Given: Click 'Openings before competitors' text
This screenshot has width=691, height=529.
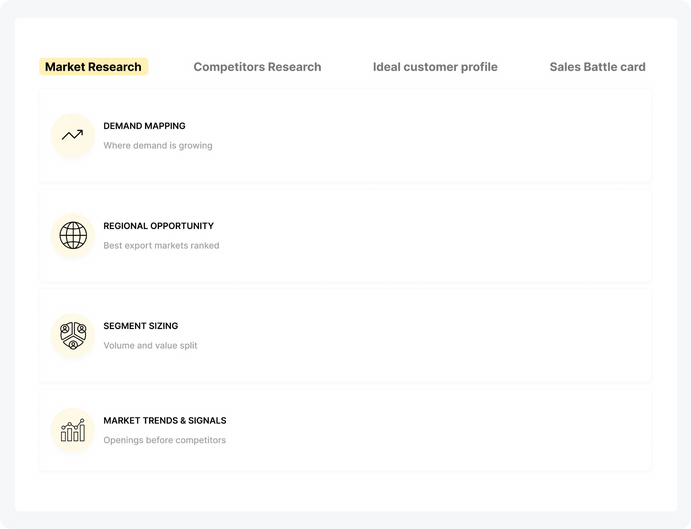Looking at the screenshot, I should pyautogui.click(x=164, y=440).
